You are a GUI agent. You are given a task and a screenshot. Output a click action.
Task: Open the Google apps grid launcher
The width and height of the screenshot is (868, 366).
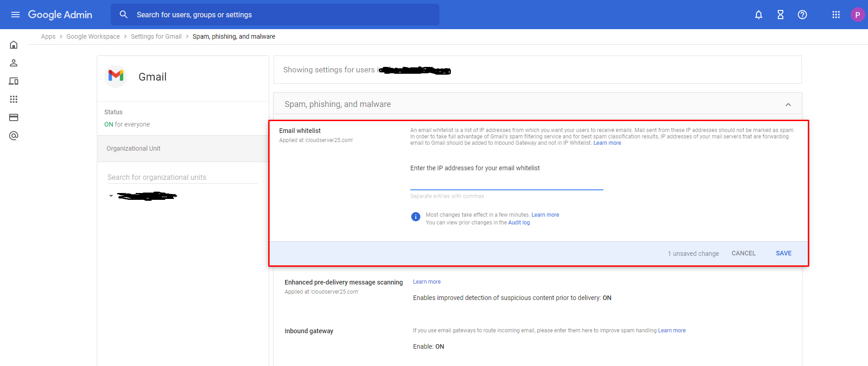(x=836, y=15)
